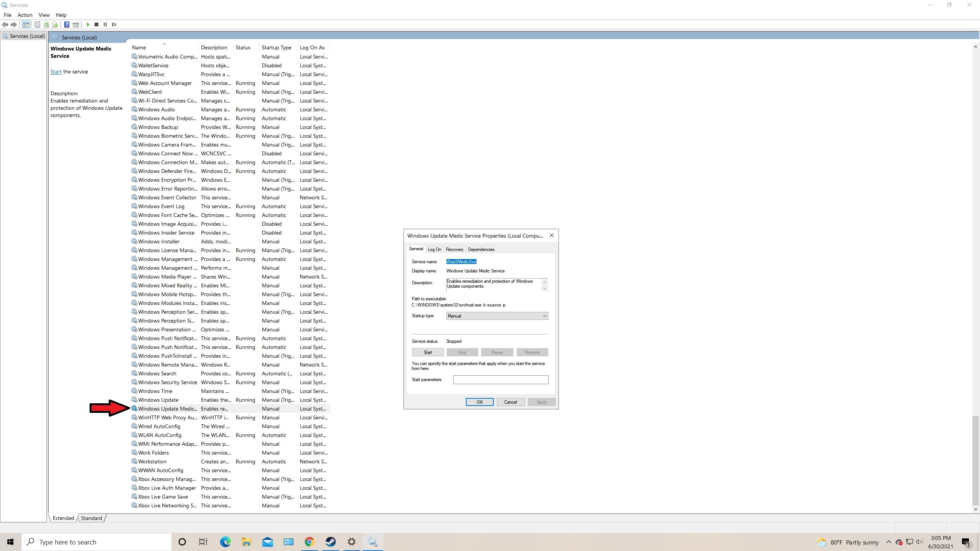Select the General tab in properties
This screenshot has width=980, height=551.
(416, 249)
